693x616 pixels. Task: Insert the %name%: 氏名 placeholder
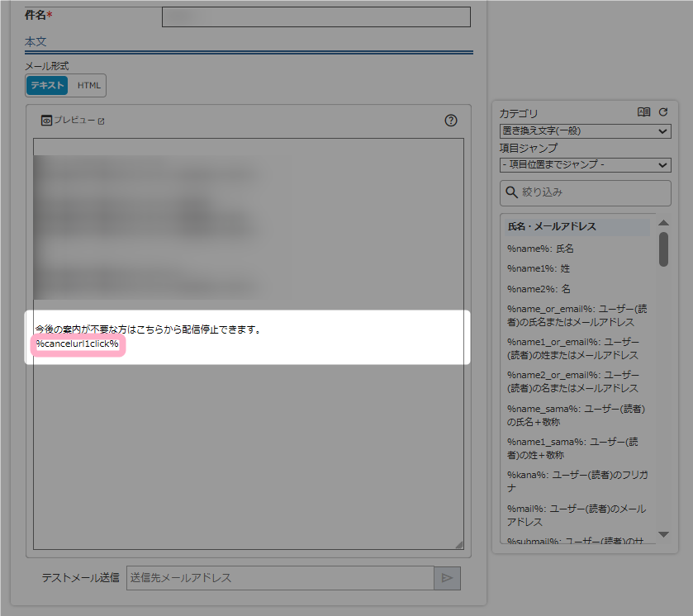tap(540, 249)
